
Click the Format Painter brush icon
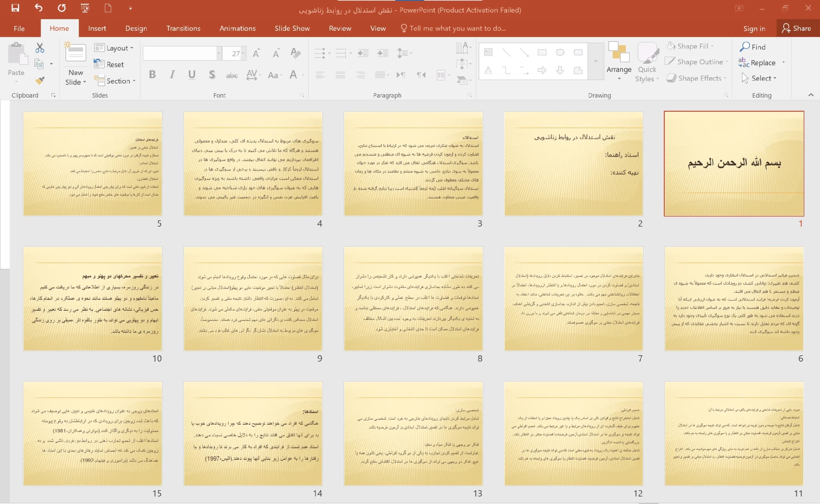40,80
